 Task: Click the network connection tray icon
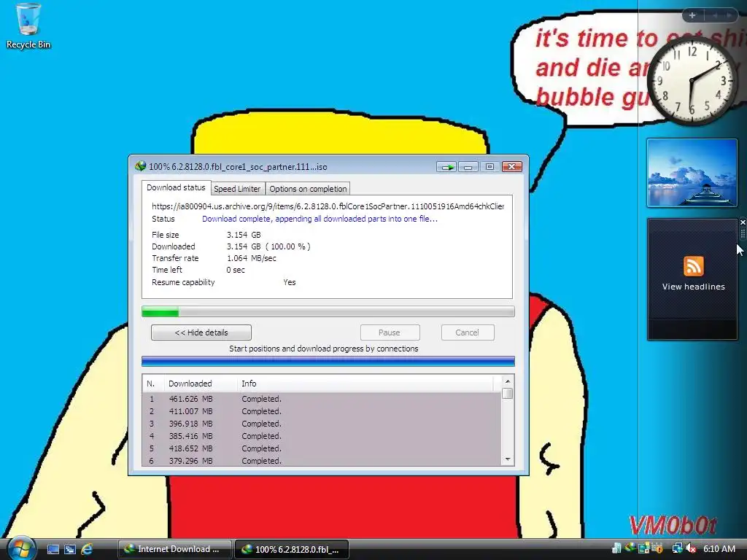[x=677, y=548]
